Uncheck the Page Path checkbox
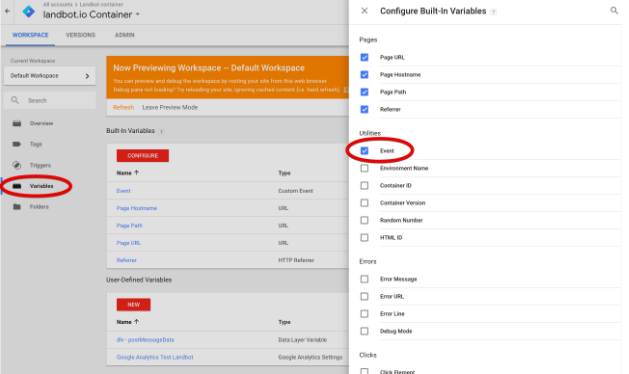Image resolution: width=629 pixels, height=374 pixels. (x=364, y=92)
